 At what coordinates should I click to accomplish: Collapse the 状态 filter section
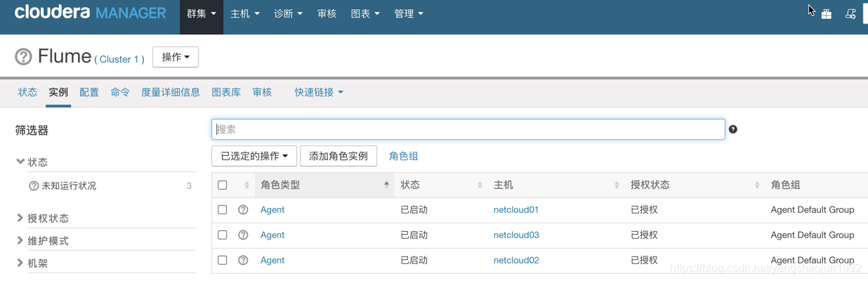(32, 162)
